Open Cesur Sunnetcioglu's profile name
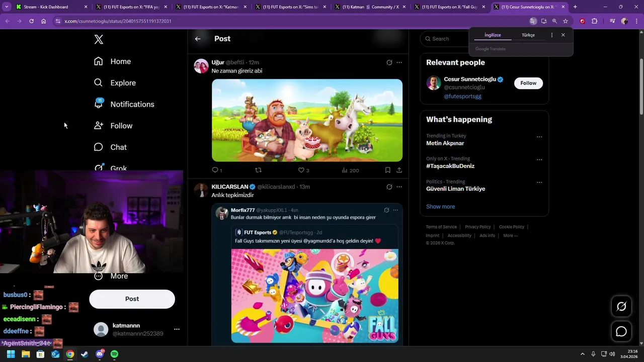644x362 pixels. point(470,79)
